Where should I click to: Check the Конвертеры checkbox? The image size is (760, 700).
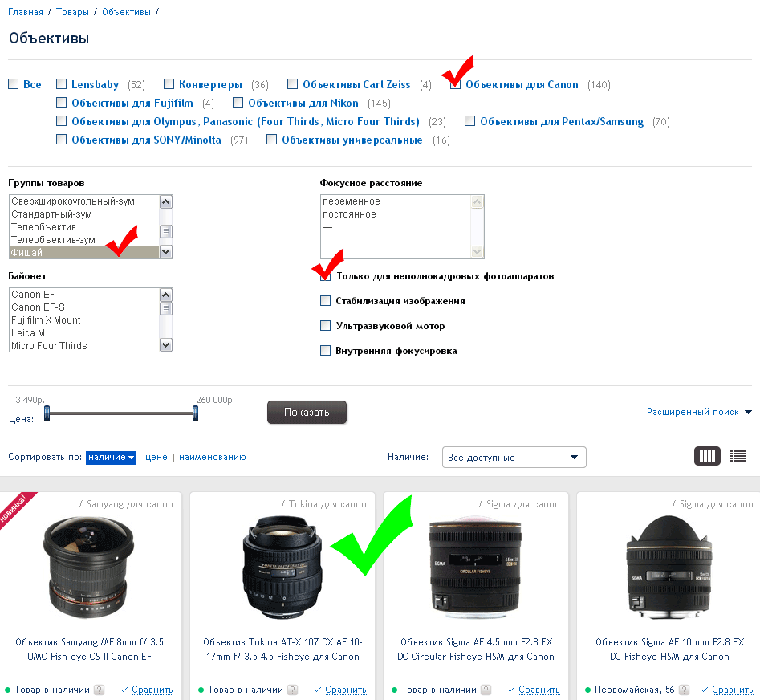pos(169,83)
